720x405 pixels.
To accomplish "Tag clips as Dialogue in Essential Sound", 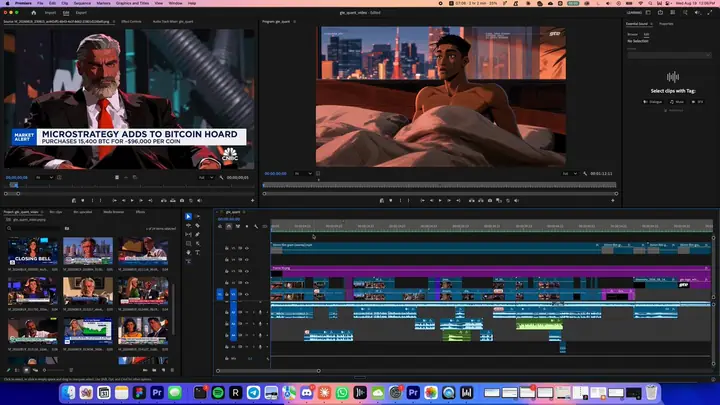I will pyautogui.click(x=652, y=102).
